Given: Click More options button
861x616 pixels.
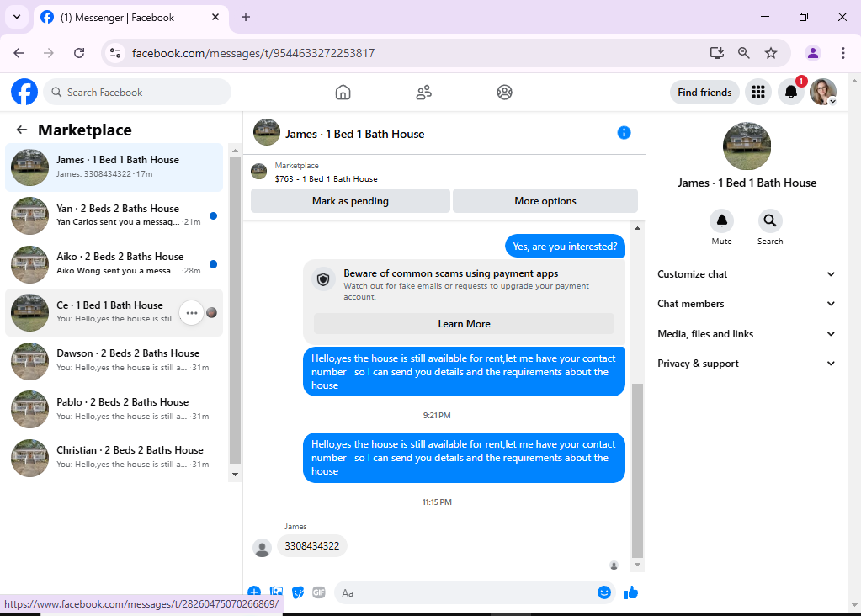Looking at the screenshot, I should [x=545, y=201].
